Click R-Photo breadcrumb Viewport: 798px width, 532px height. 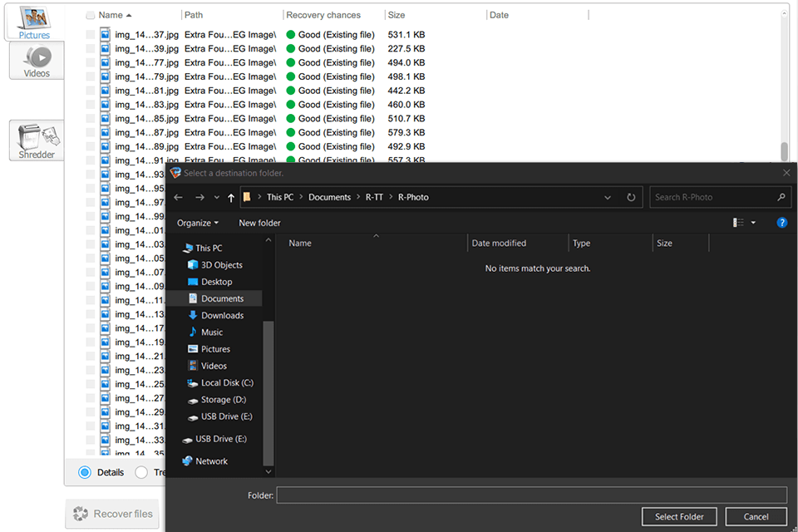[413, 197]
